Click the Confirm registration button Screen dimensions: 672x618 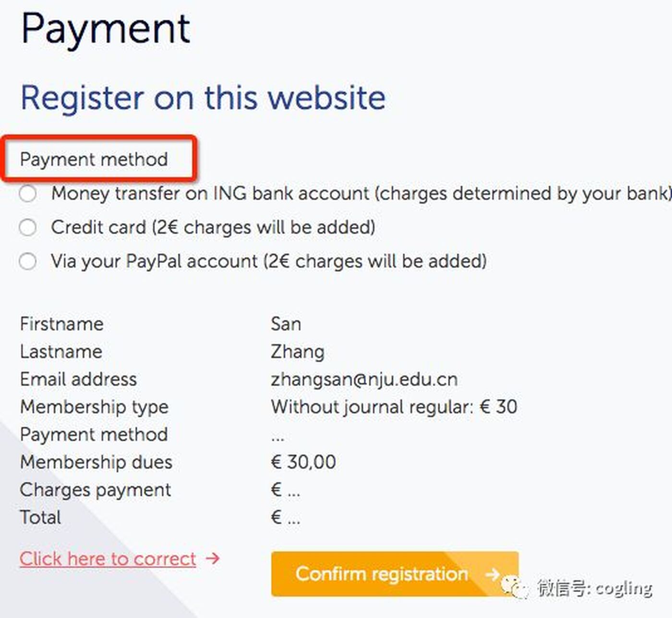pos(395,574)
